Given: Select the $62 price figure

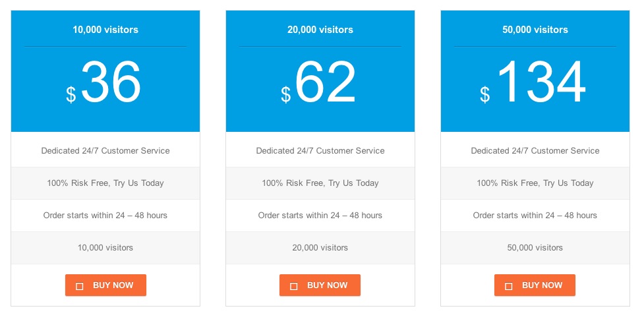Looking at the screenshot, I should coord(325,82).
